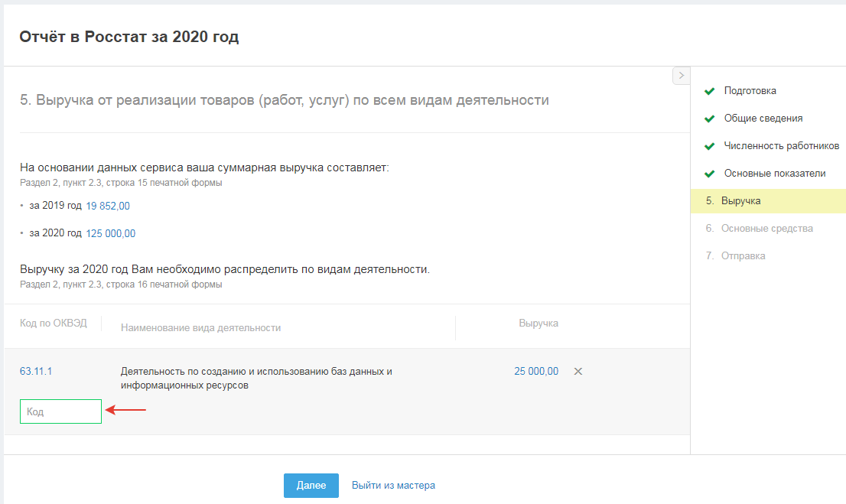846x504 pixels.
Task: Go to the Основные показатели step
Action: pos(775,173)
